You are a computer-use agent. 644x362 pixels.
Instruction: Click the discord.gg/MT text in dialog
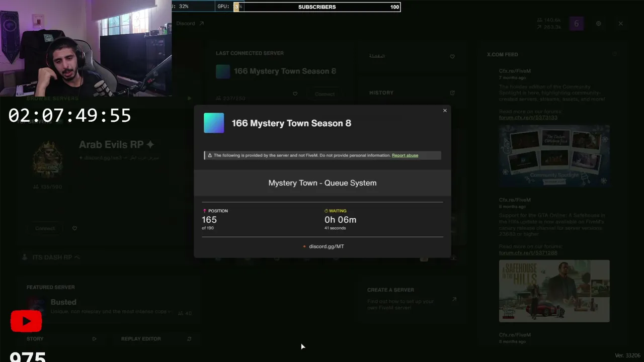click(327, 246)
